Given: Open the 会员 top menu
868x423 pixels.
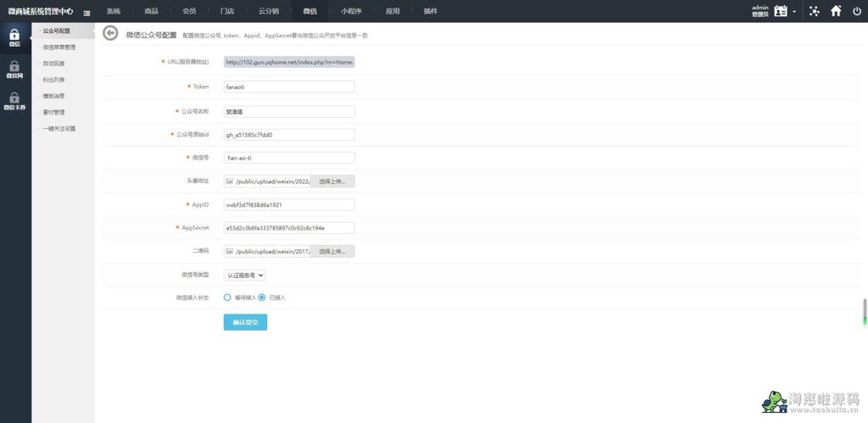Looking at the screenshot, I should (x=189, y=12).
